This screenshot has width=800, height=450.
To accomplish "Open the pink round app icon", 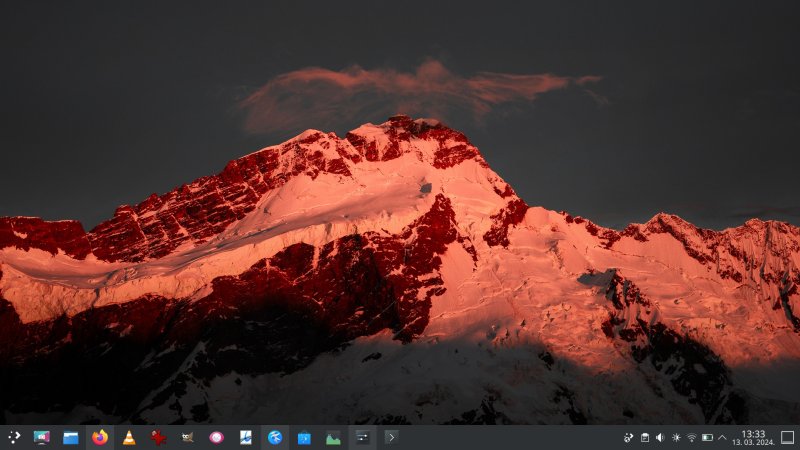I will tap(216, 437).
